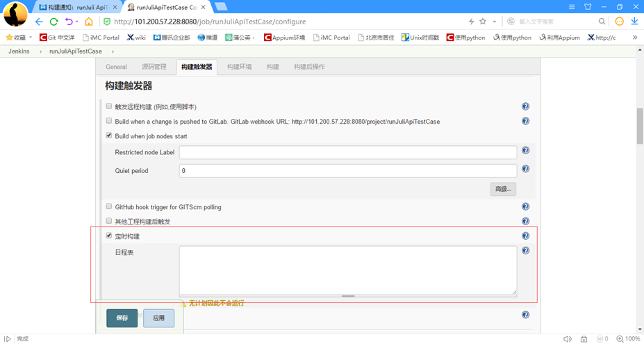This screenshot has height=344, width=644.
Task: Enable GitHub hook trigger for GITScm polling
Action: [109, 206]
